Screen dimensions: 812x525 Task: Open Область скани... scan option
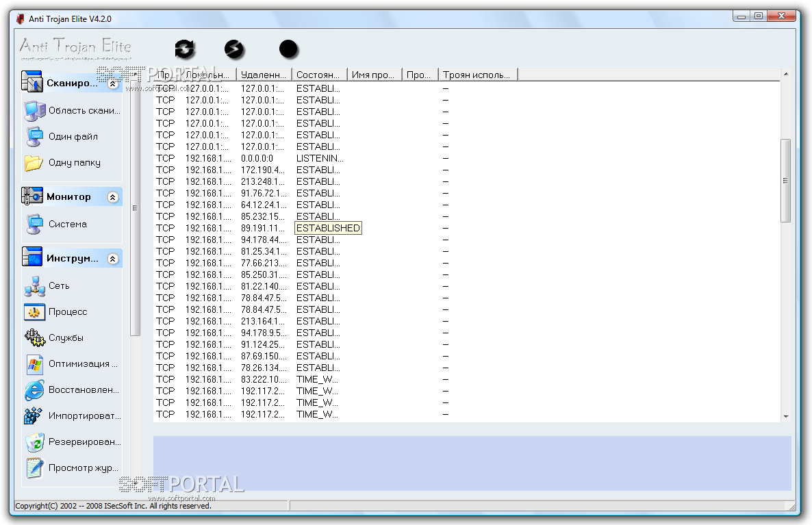pyautogui.click(x=84, y=110)
